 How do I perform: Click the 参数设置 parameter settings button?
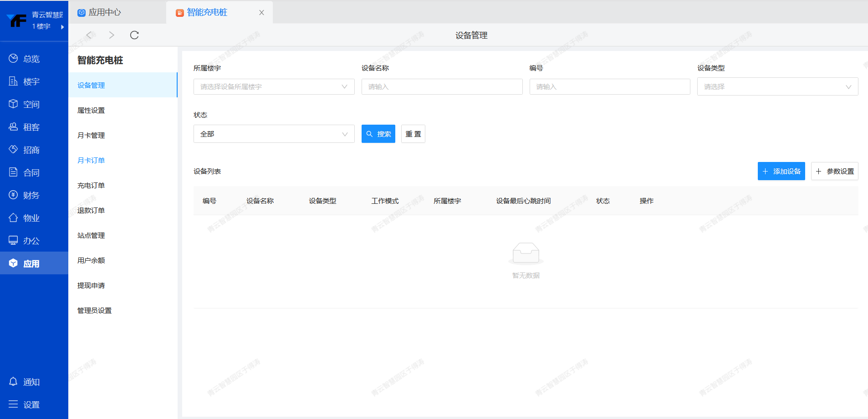(834, 172)
